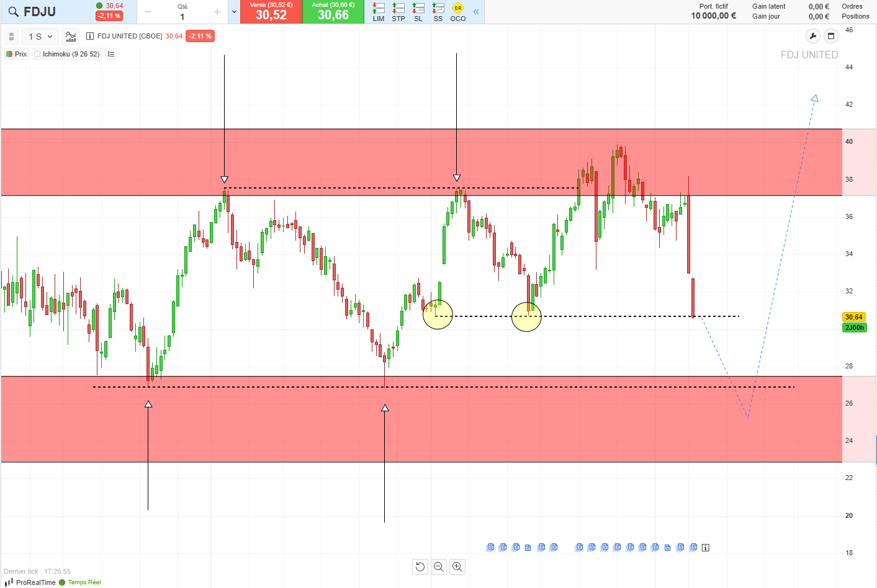Click the info icon ending the news row
877x588 pixels.
[706, 547]
